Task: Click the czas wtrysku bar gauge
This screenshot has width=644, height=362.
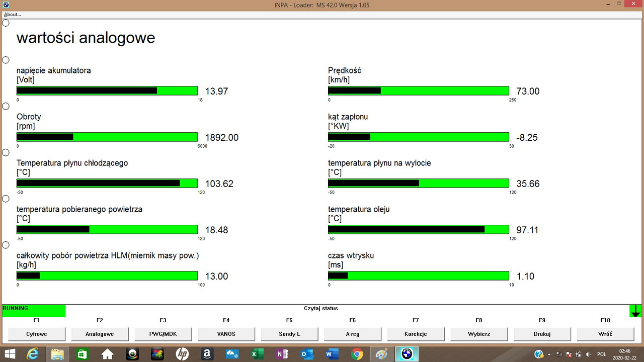Action: 419,276
